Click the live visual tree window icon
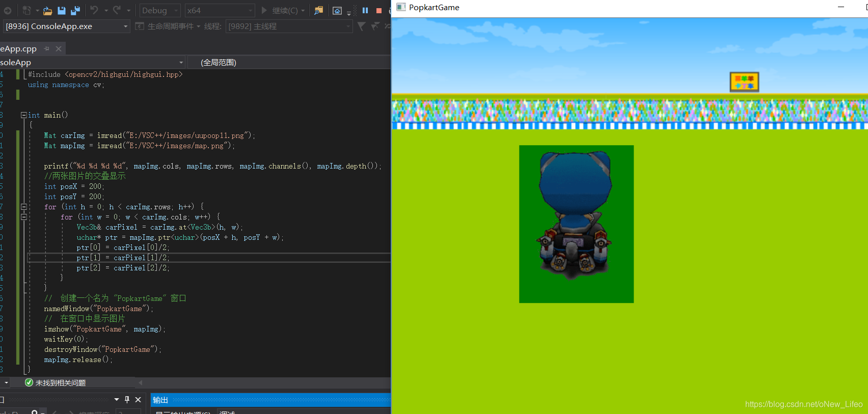Image resolution: width=868 pixels, height=414 pixels. (x=337, y=10)
